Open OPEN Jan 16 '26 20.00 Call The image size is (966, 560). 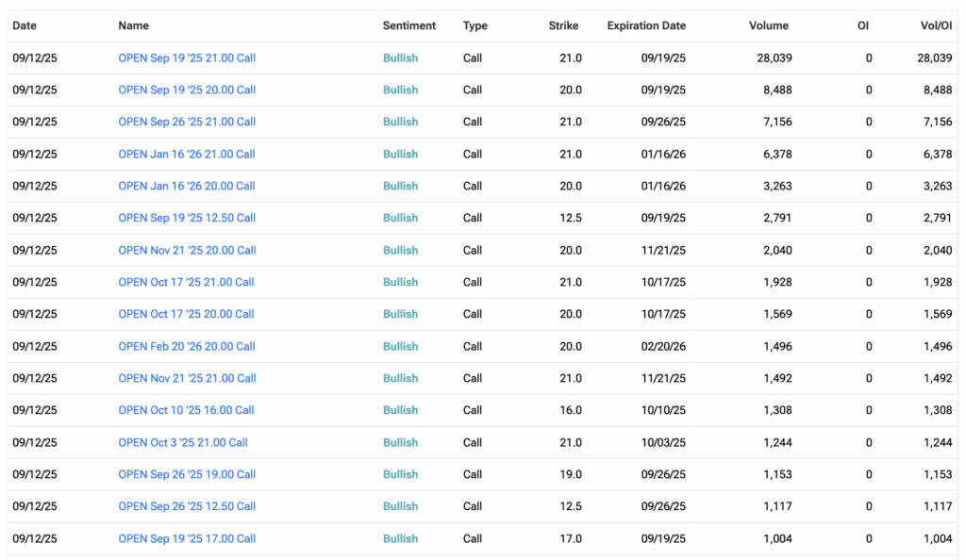(x=187, y=186)
